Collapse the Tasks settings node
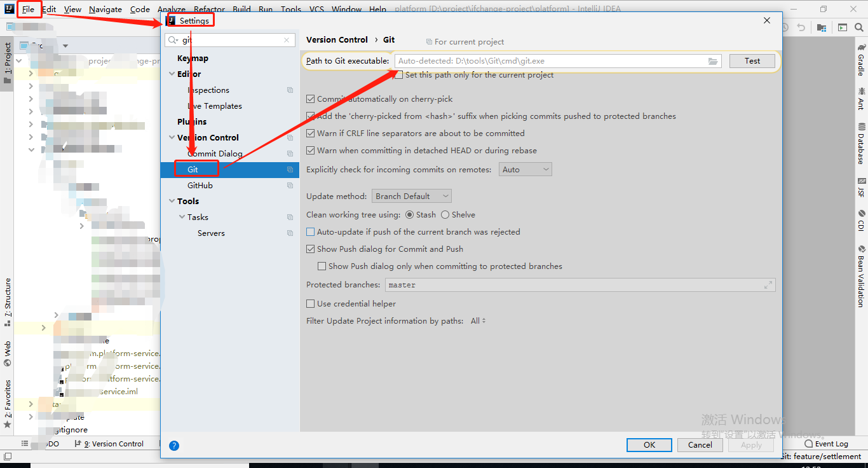 [x=182, y=217]
